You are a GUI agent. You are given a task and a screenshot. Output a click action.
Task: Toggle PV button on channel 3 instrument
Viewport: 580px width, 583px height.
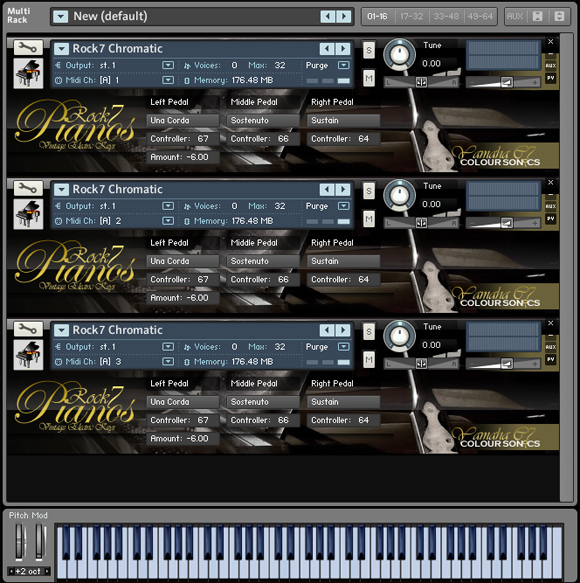click(x=551, y=359)
